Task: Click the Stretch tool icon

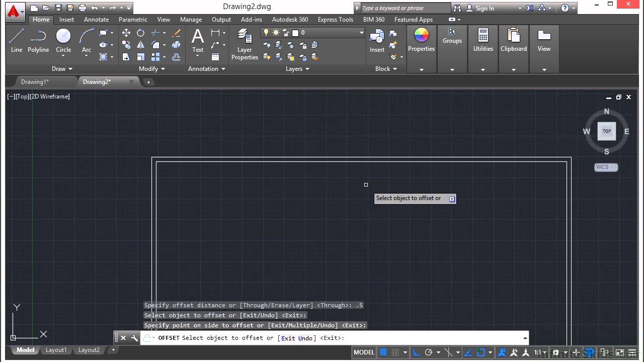Action: click(x=126, y=57)
